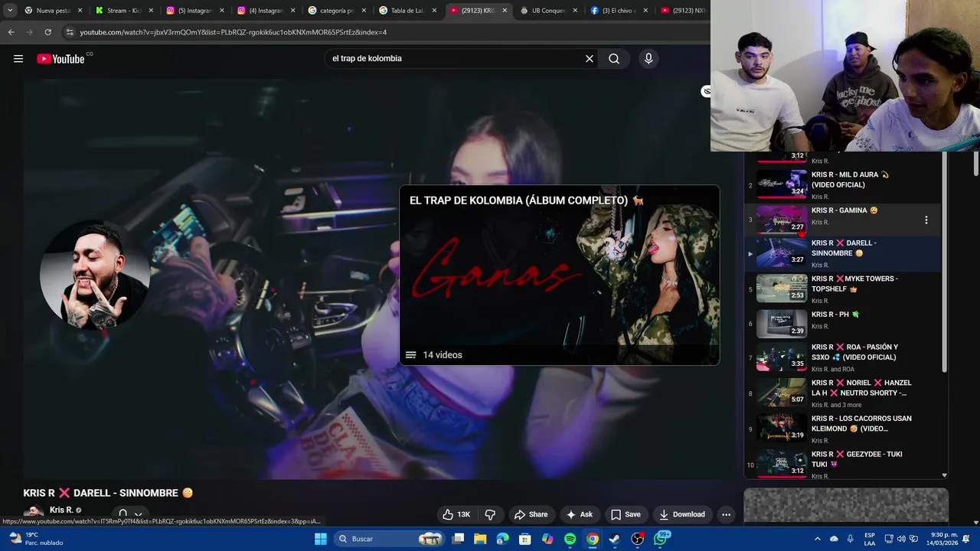
Task: View site information icon in address bar
Action: 70,32
